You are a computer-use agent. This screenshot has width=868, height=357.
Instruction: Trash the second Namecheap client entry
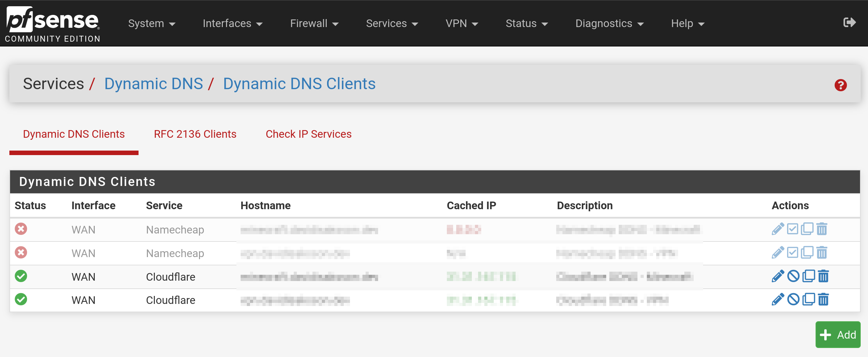(822, 253)
